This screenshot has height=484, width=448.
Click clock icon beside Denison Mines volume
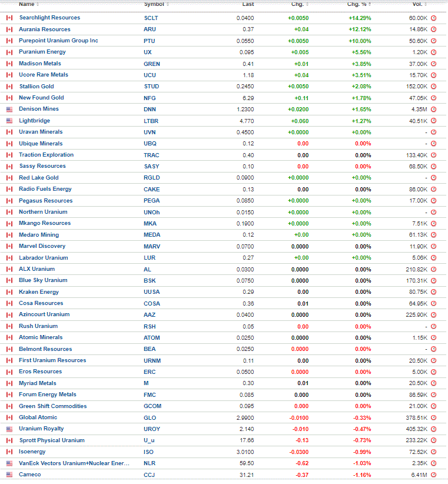(433, 110)
